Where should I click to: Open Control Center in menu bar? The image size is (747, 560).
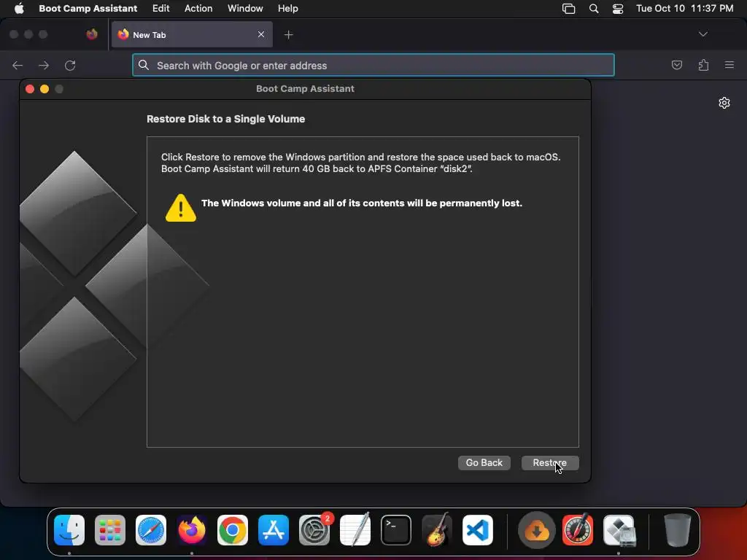pos(618,9)
